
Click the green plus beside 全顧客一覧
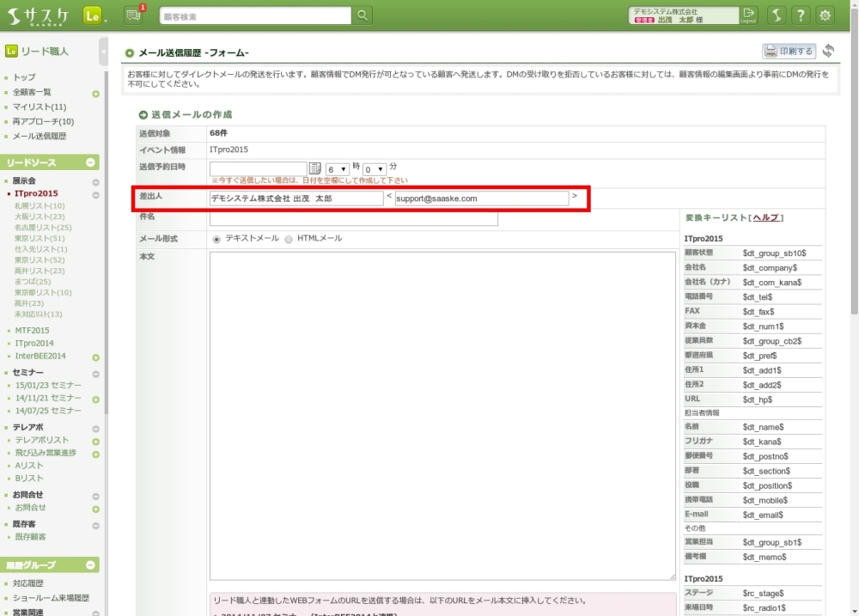(95, 93)
